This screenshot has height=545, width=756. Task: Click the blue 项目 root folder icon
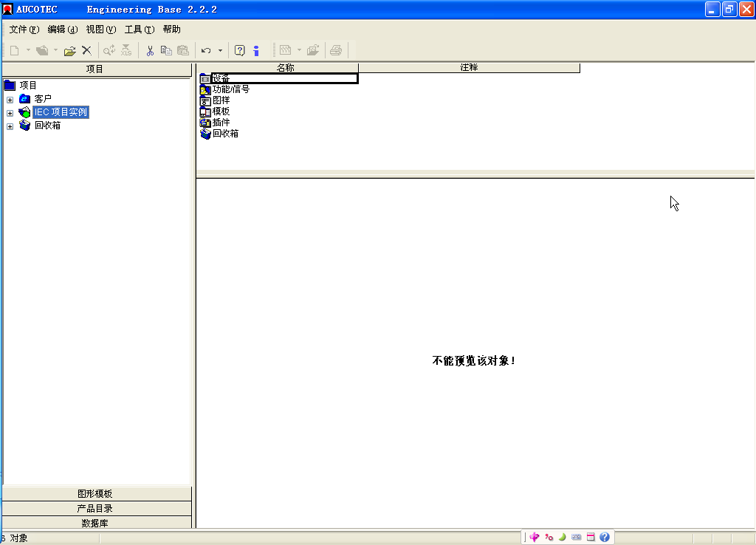(x=10, y=86)
